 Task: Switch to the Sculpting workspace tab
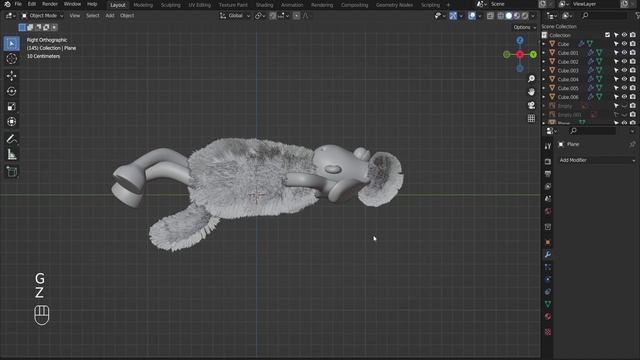click(x=171, y=5)
